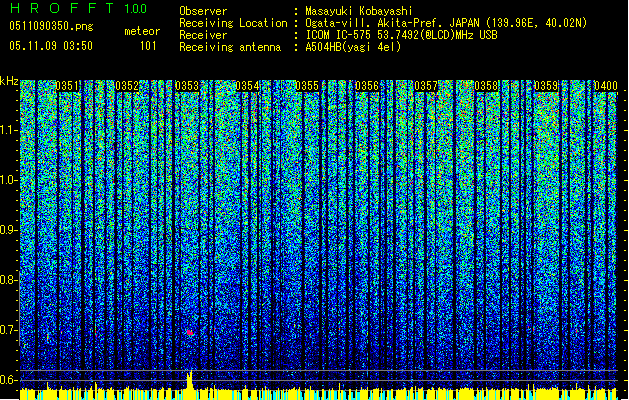Click the Receiving Location label
Screen dimensions: 629x400
pyautogui.click(x=233, y=23)
